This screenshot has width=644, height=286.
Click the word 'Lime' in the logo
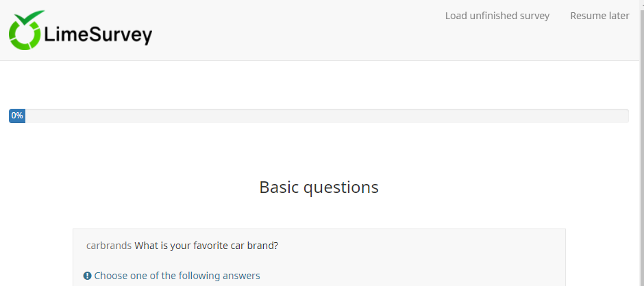tap(66, 35)
